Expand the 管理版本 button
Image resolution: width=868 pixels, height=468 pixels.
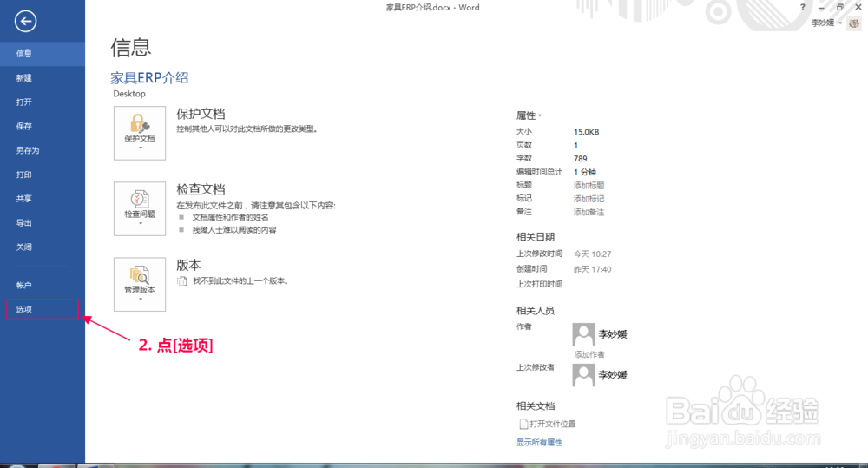click(x=140, y=284)
